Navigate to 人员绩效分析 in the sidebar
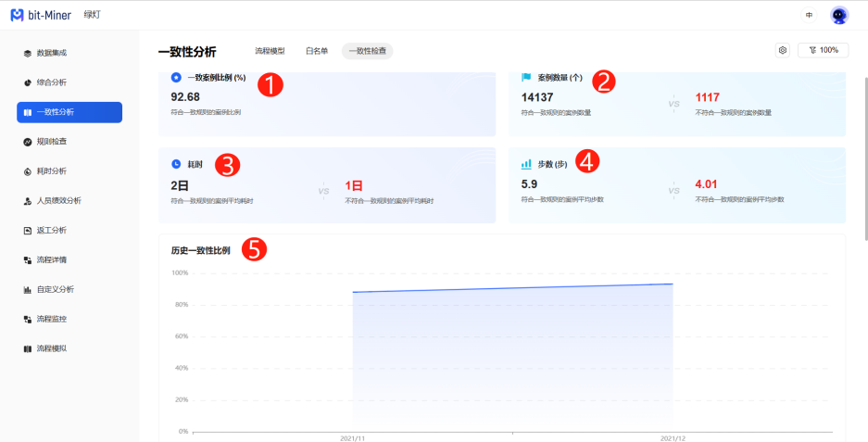 pyautogui.click(x=58, y=201)
